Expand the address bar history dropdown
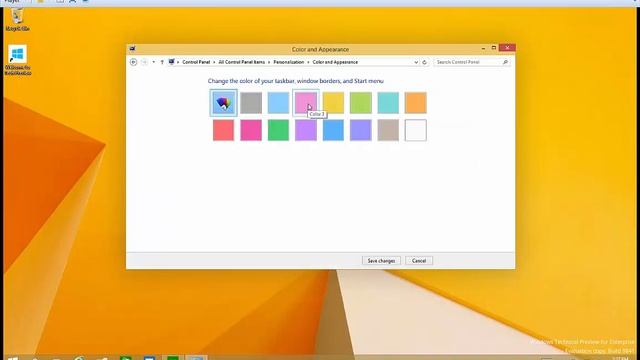This screenshot has width=640, height=360. pyautogui.click(x=416, y=62)
